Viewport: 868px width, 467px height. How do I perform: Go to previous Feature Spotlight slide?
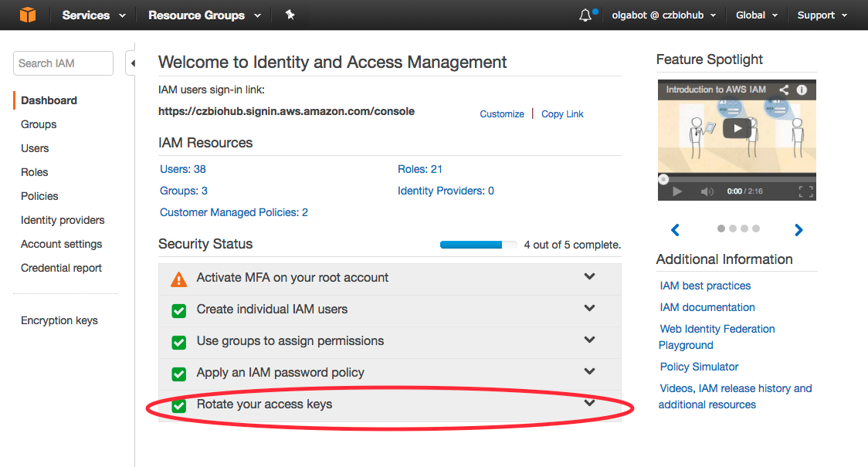pos(675,230)
